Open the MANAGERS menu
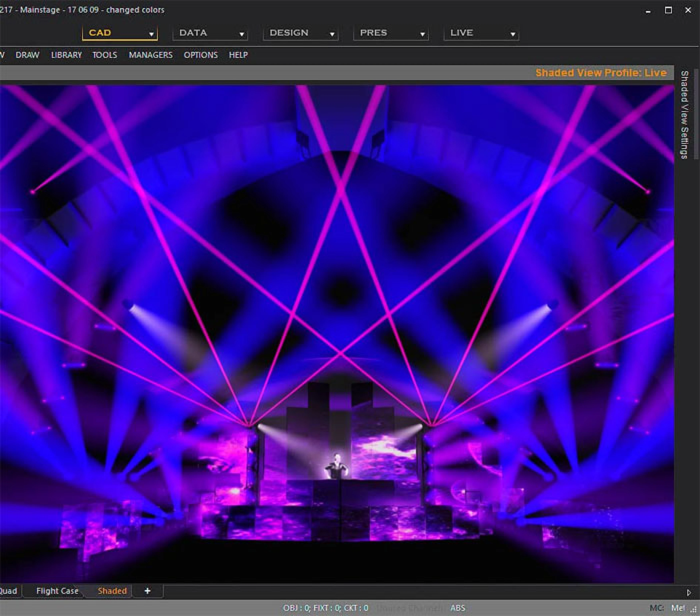The image size is (700, 616). [151, 55]
